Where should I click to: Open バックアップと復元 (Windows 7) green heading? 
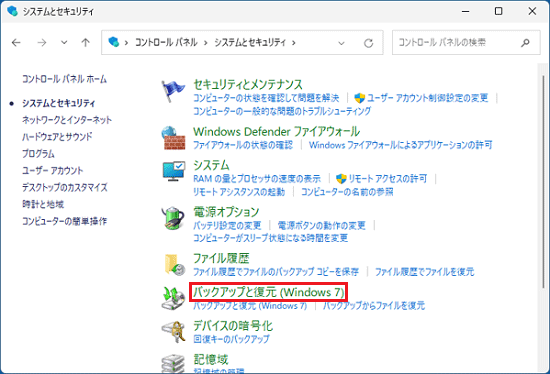pos(269,292)
